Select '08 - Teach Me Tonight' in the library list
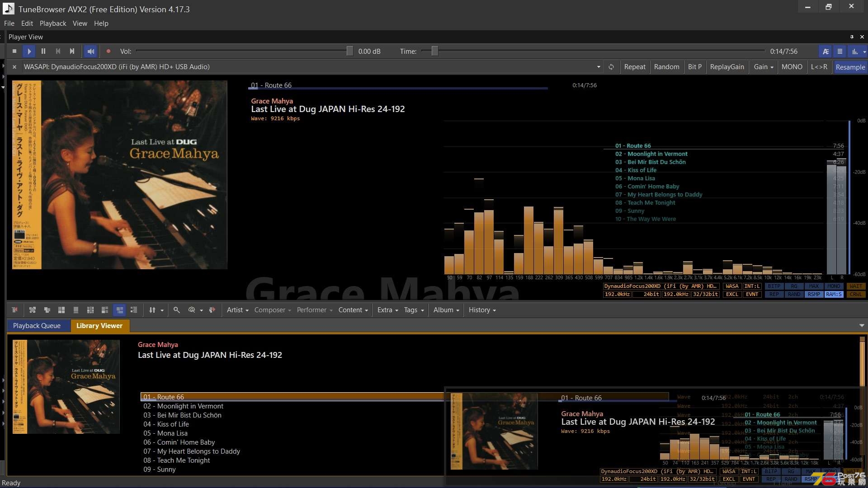Viewport: 868px width, 488px height. [x=177, y=460]
